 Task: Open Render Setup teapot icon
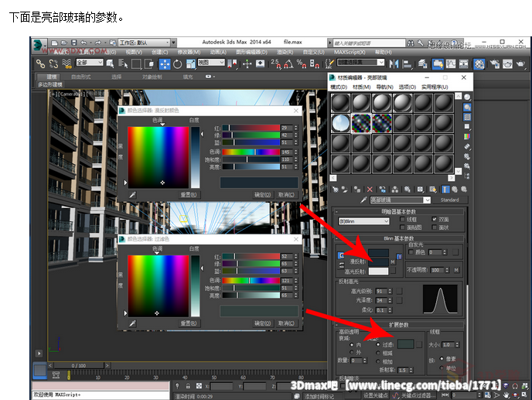click(495, 64)
